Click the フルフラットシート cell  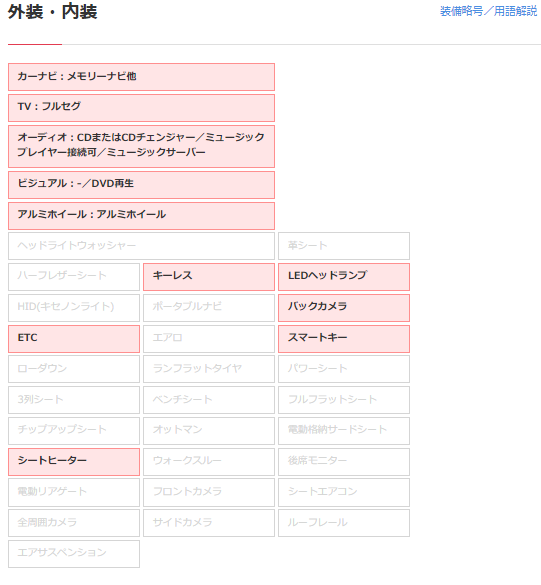point(344,400)
